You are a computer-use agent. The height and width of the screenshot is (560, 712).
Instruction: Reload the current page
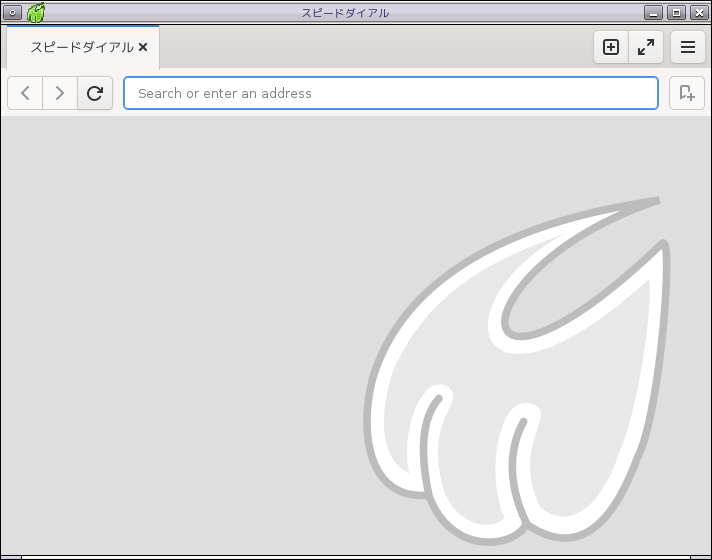pyautogui.click(x=95, y=93)
